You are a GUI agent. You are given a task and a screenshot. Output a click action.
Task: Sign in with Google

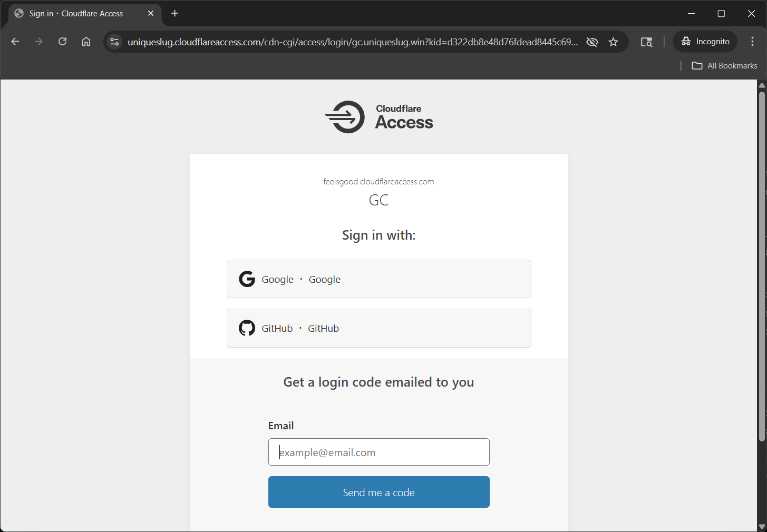tap(378, 279)
